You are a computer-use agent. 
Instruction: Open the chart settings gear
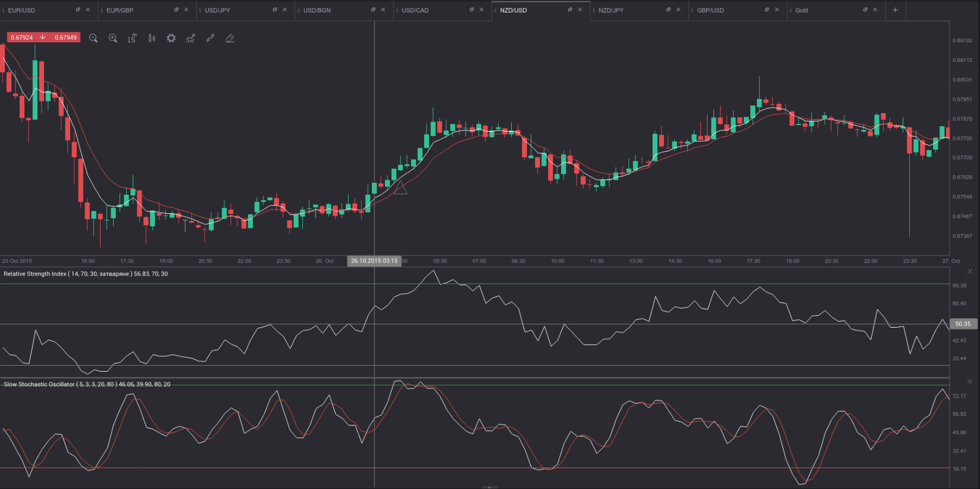pos(171,38)
